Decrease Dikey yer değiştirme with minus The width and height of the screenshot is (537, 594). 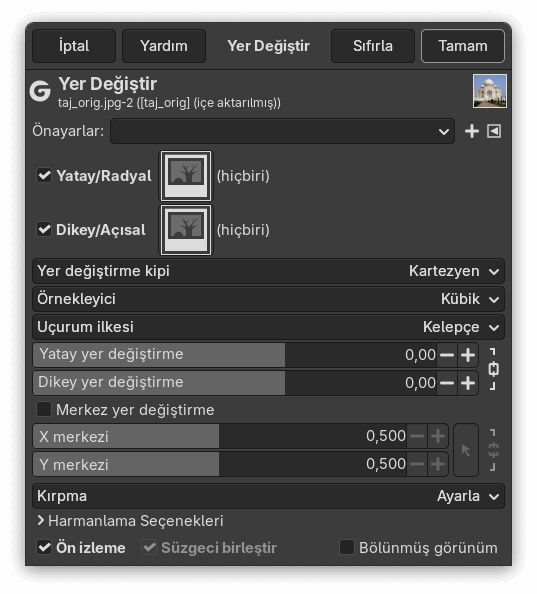pos(447,383)
